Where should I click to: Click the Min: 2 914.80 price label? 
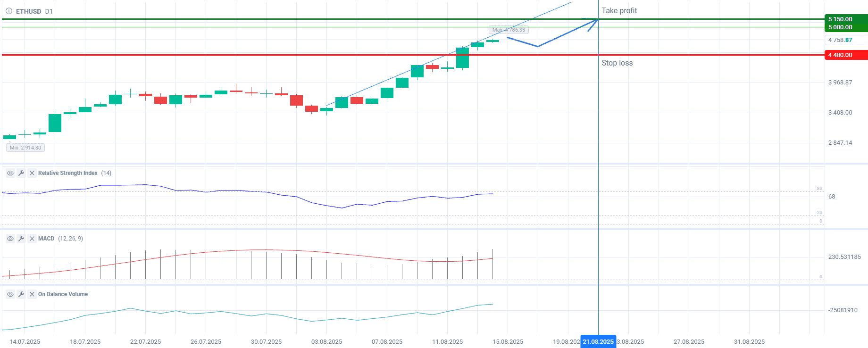25,148
